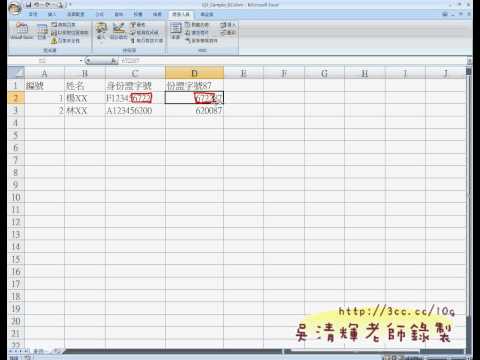Select column G header
480x360 pixels.
pos(324,73)
